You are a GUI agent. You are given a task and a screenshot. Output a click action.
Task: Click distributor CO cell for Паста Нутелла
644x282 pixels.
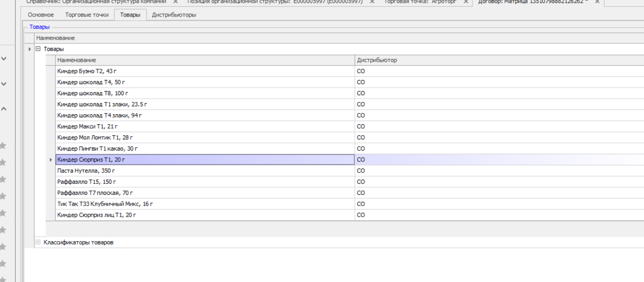(x=499, y=171)
